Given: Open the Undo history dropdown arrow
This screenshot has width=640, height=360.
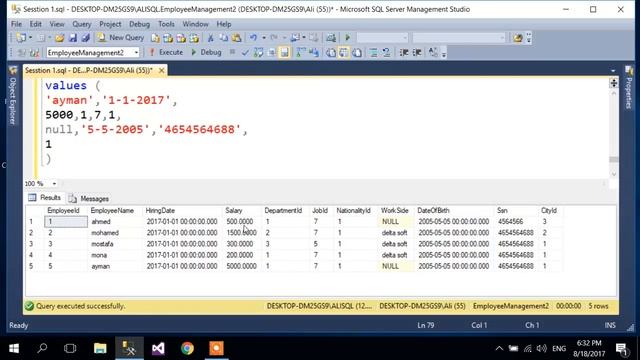Looking at the screenshot, I should pos(264,38).
